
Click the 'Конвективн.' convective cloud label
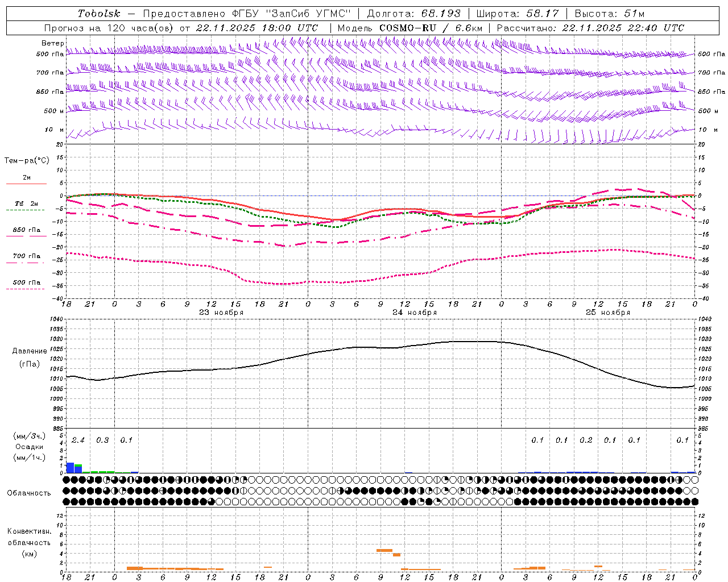point(30,531)
